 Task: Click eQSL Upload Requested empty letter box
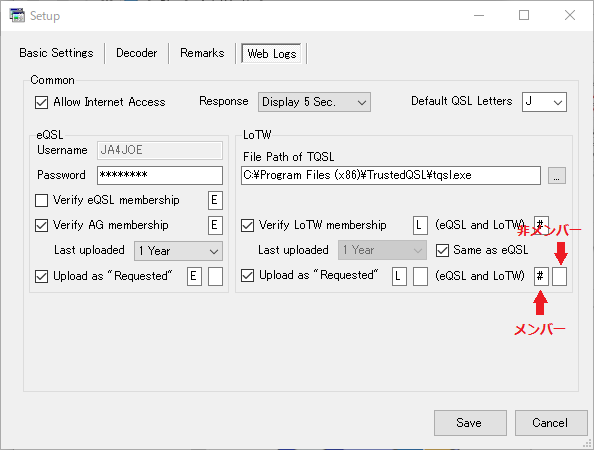[215, 276]
